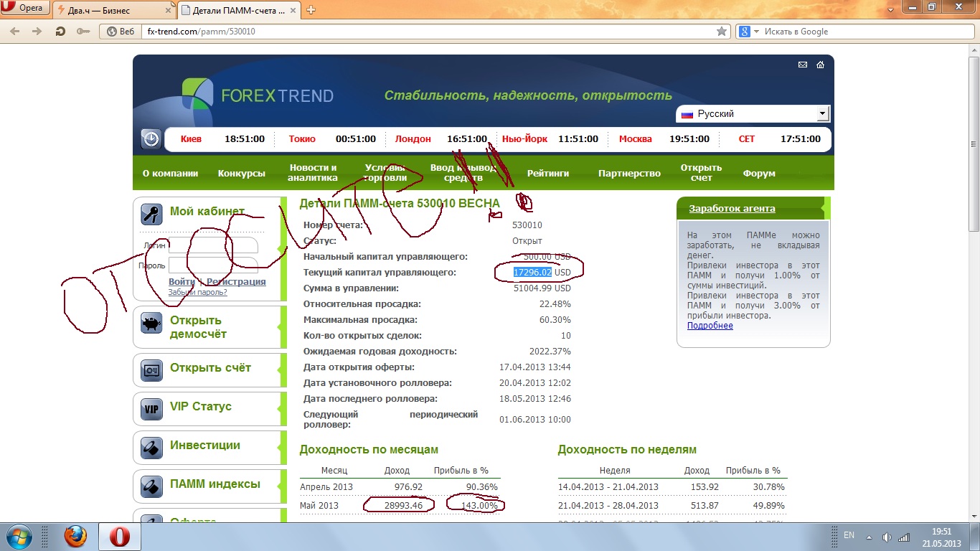Viewport: 980px width, 551px height.
Task: Click the Веб security badge in address bar
Action: 121,32
